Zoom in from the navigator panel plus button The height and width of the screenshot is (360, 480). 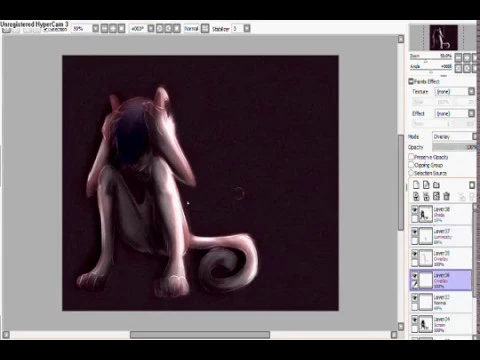[467, 58]
